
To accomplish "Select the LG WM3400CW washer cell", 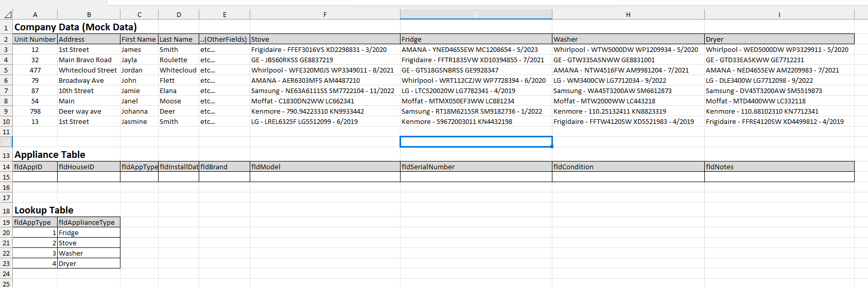I will click(x=628, y=80).
